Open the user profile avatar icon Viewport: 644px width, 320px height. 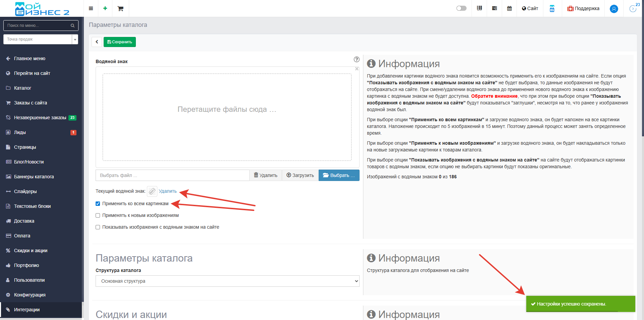click(614, 9)
